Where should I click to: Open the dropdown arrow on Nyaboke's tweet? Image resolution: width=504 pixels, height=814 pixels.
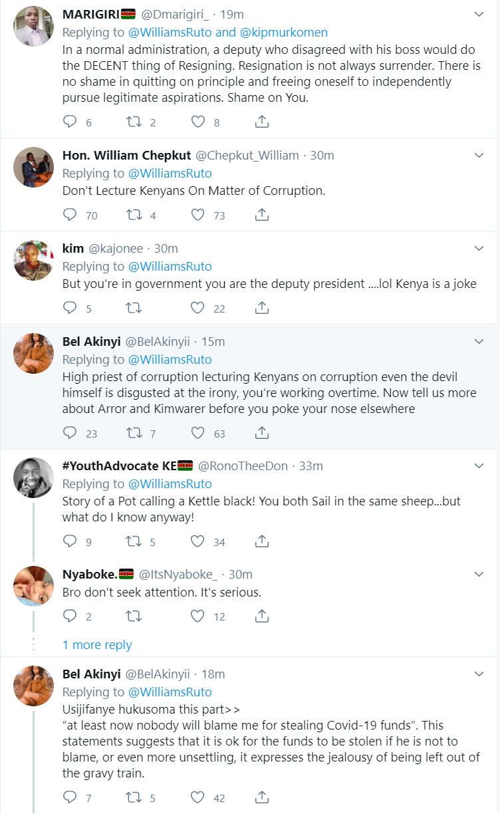coord(479,574)
